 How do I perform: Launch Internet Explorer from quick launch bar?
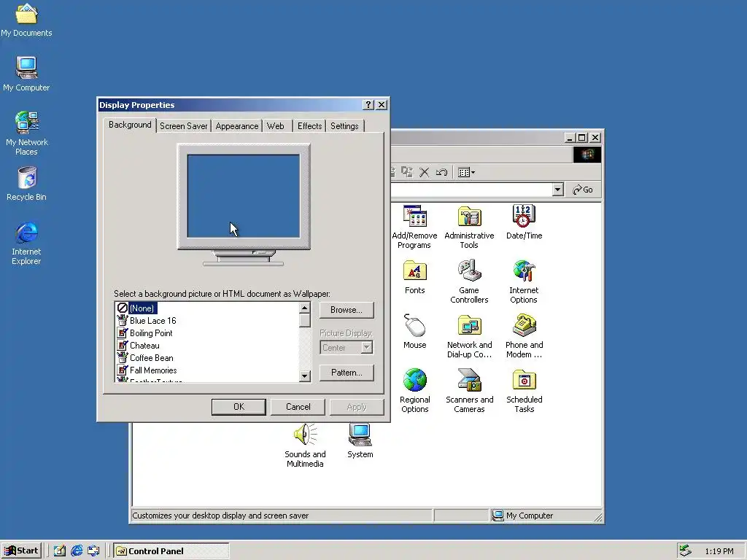pos(77,551)
